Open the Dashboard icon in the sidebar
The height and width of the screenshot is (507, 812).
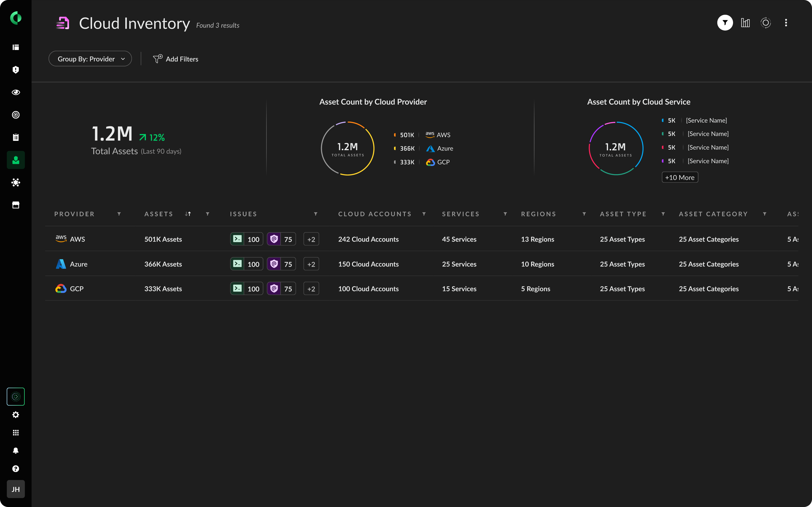(x=16, y=47)
